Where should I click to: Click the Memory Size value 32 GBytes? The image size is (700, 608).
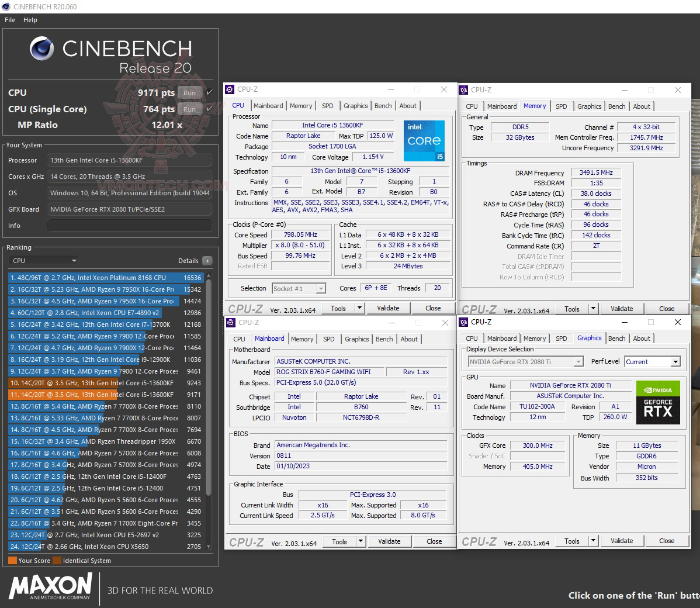(x=520, y=137)
